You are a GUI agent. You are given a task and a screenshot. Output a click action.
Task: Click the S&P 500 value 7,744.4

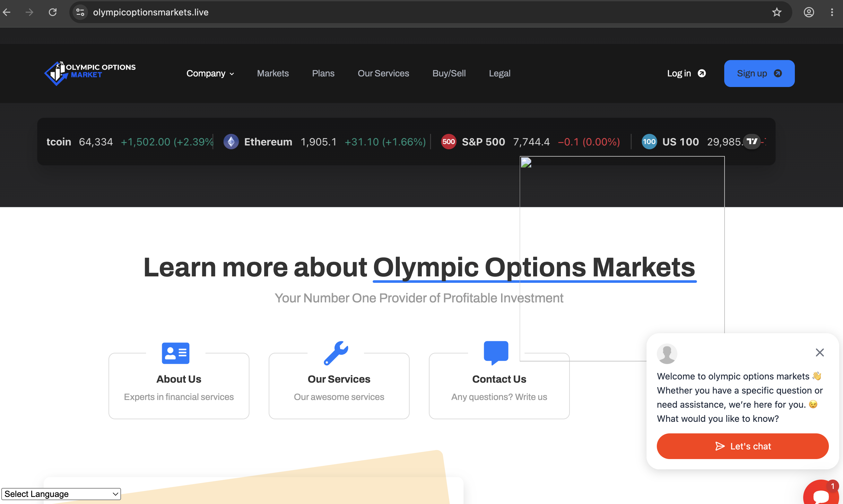531,142
